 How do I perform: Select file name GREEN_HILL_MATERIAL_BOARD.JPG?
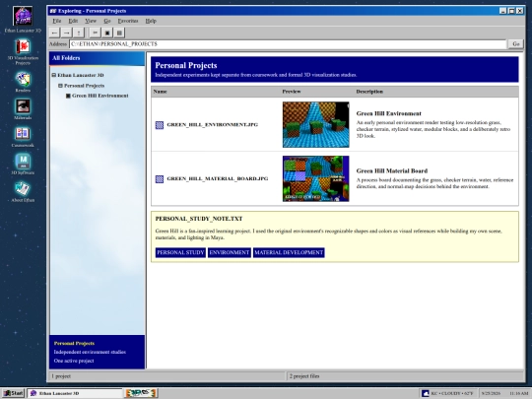click(x=218, y=178)
